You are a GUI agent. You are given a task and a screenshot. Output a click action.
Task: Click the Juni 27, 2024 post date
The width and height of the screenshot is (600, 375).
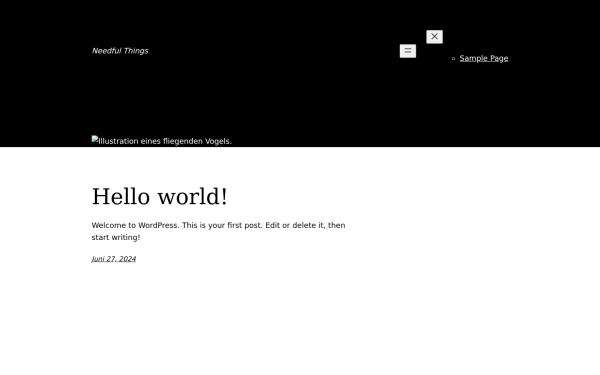pos(114,259)
